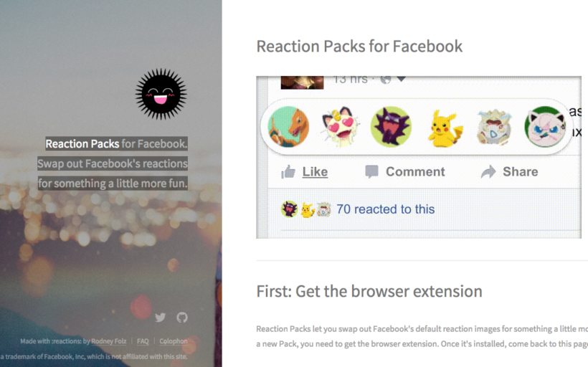The image size is (588, 367).
Task: Click the Reaction Packs for Facebook sidebar title
Action: 116,143
